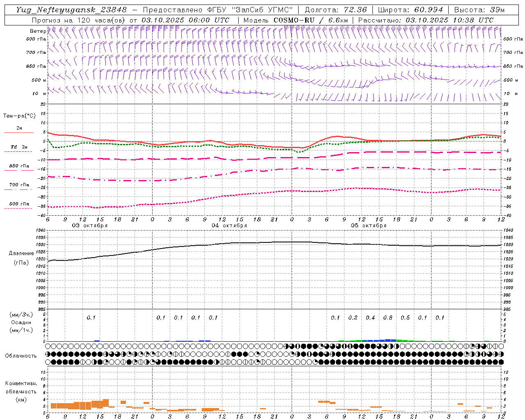
Task: Click the Широта: 60.994 value
Action: click(411, 10)
